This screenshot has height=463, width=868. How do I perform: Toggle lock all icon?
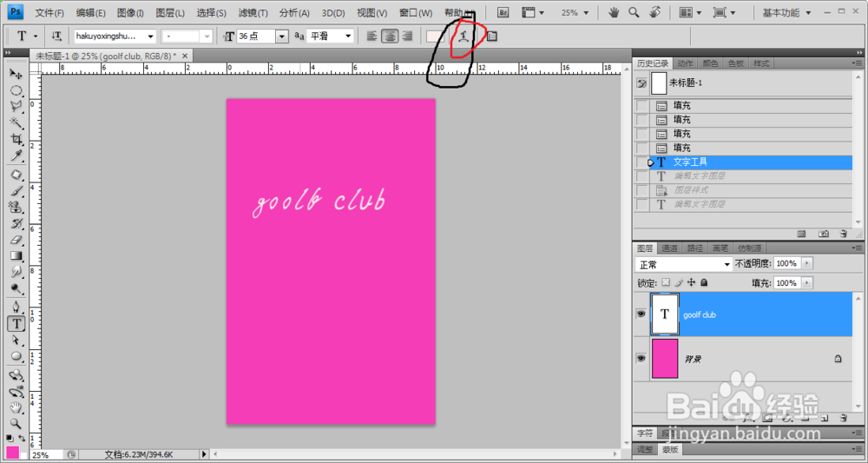pyautogui.click(x=704, y=282)
